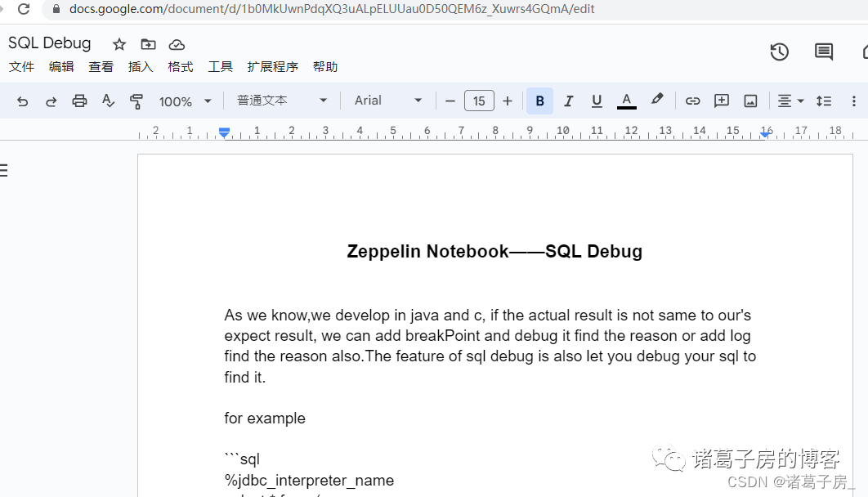Open the 工具 menu
The height and width of the screenshot is (497, 868).
tap(221, 67)
